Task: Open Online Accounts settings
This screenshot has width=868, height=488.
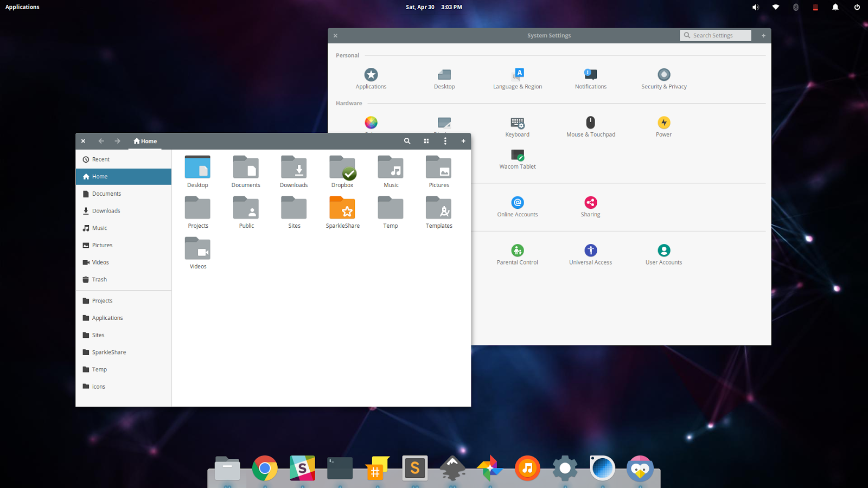Action: 518,202
